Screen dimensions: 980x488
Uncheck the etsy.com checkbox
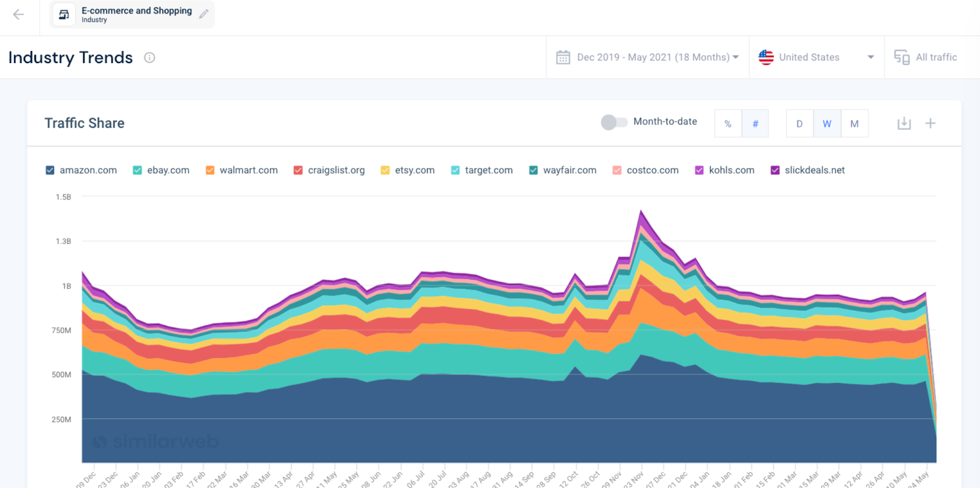point(385,170)
